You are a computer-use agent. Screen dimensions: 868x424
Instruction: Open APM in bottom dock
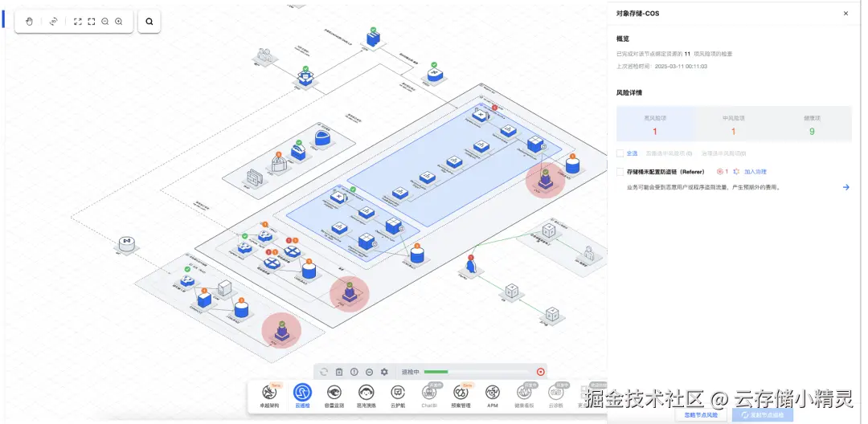click(x=493, y=396)
